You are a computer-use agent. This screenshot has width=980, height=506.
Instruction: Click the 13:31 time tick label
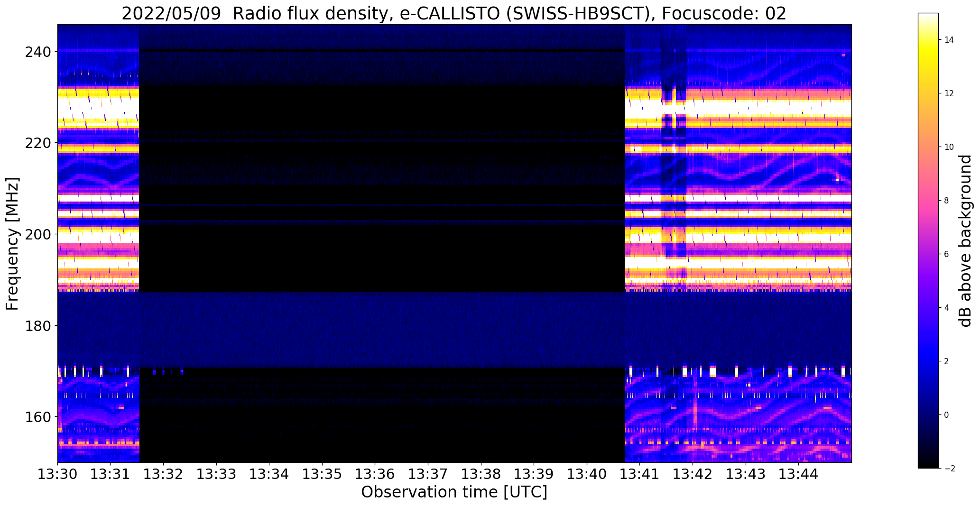click(x=111, y=474)
